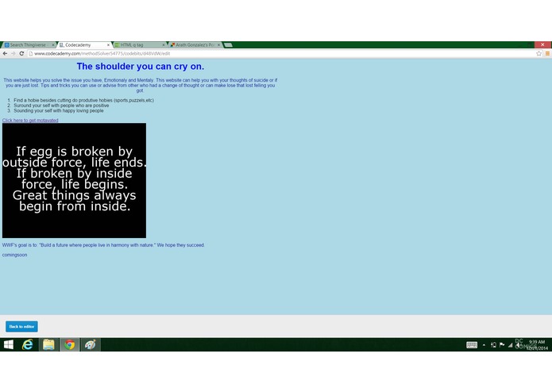Screen dimensions: 552x392
Task: Bookmark this page with the star icon
Action: point(538,53)
